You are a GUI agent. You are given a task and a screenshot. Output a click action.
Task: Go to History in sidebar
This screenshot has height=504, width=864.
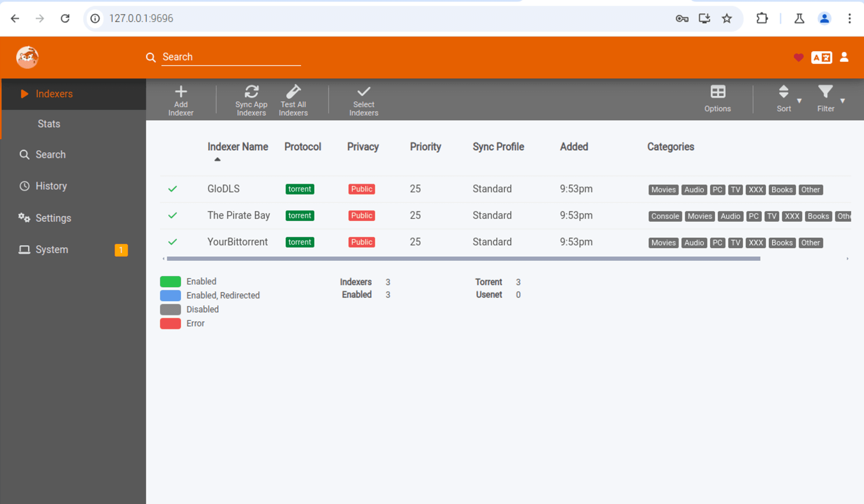click(x=51, y=186)
